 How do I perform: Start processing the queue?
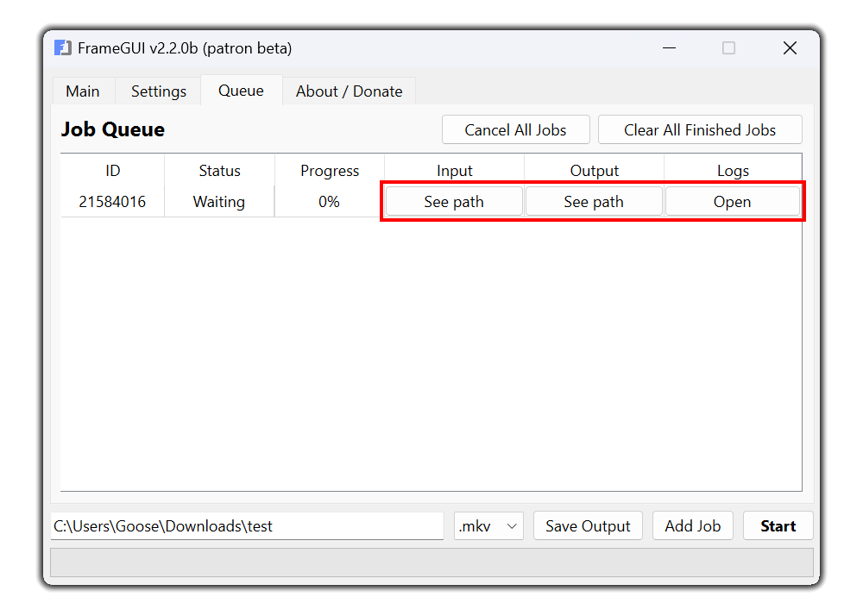(x=778, y=526)
